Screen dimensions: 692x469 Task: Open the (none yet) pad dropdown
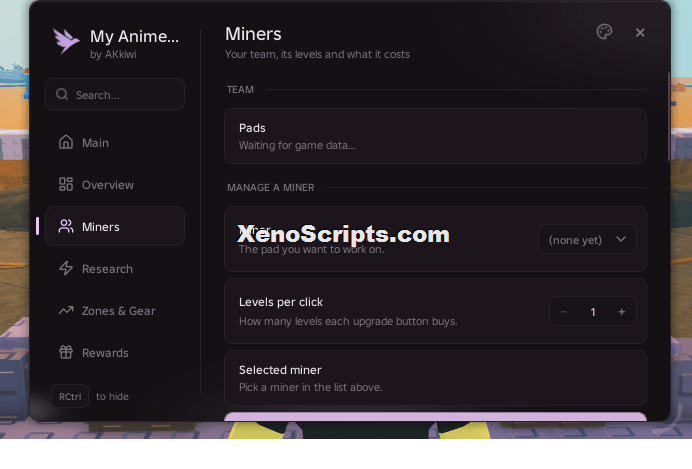tap(587, 239)
